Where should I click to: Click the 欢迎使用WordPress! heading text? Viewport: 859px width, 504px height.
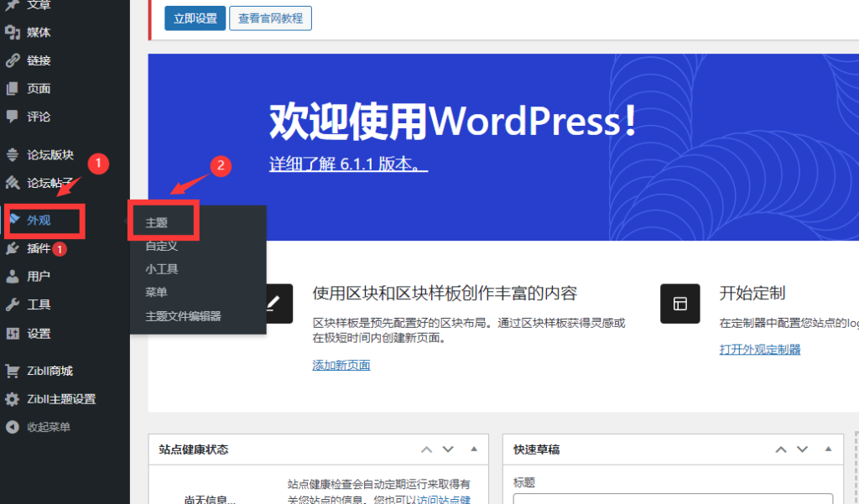click(452, 121)
